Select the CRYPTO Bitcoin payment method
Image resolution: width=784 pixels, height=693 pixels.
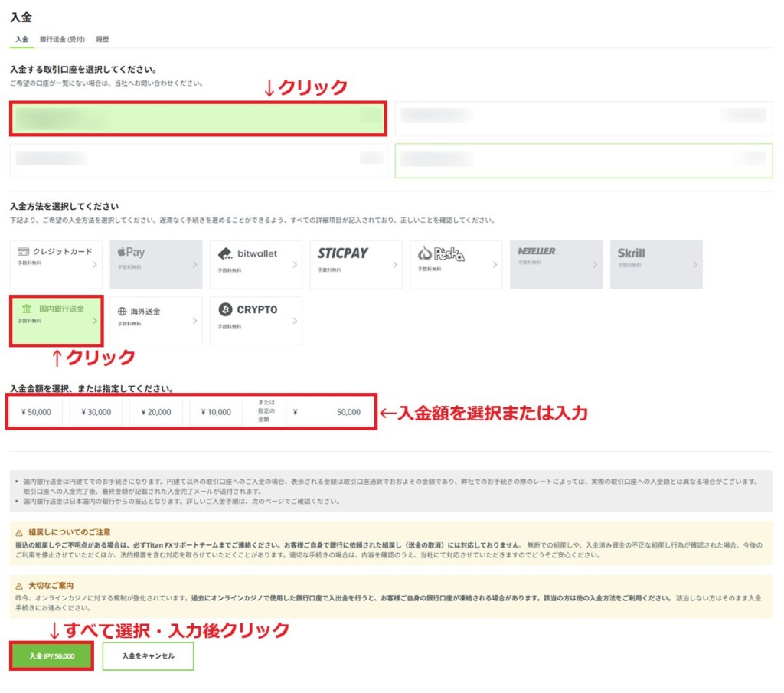(x=255, y=320)
